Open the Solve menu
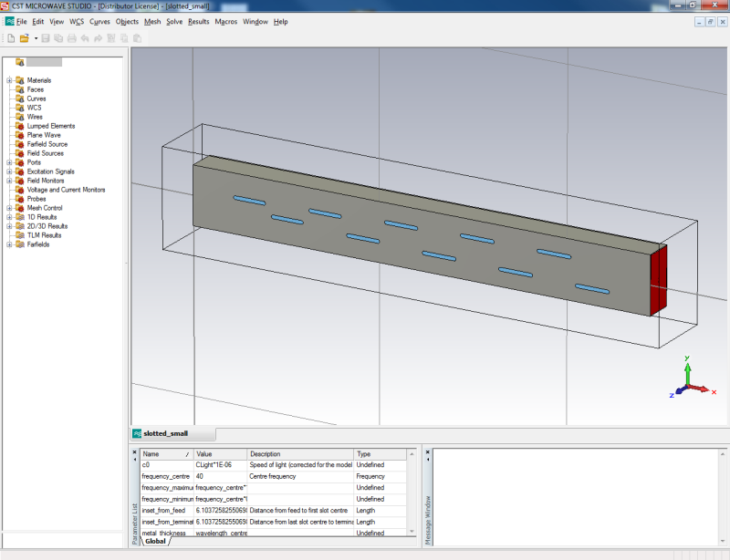The height and width of the screenshot is (560, 730). click(x=174, y=21)
